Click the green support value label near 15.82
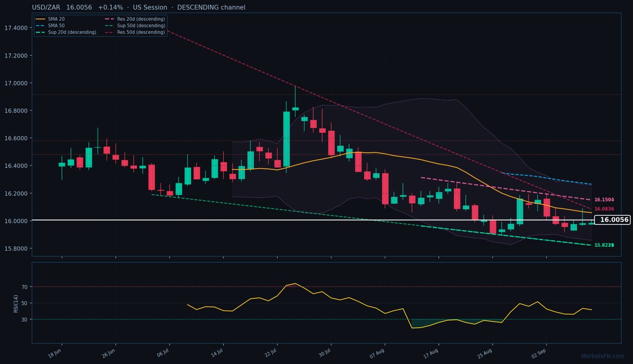Screen dimensions: 633x364 [604, 245]
